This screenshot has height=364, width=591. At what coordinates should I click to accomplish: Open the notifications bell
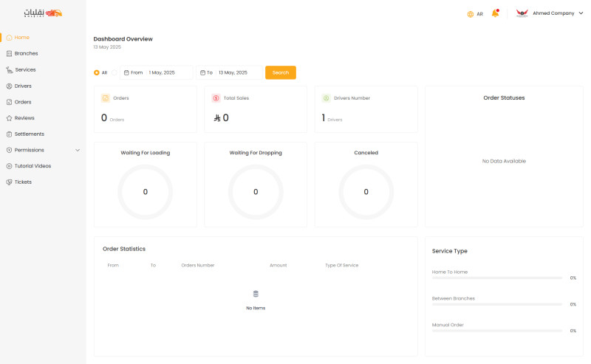[x=495, y=13]
